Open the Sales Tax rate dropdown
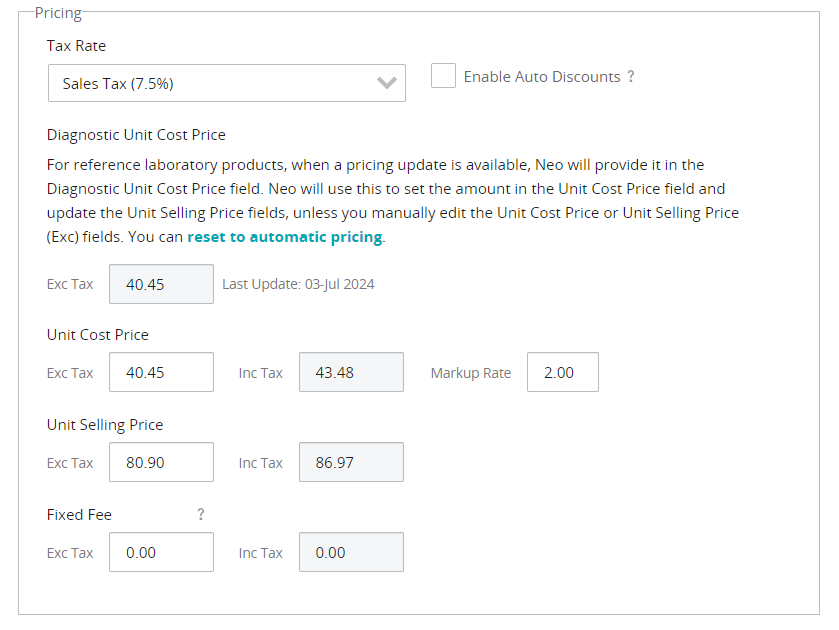839x630 pixels. point(226,83)
